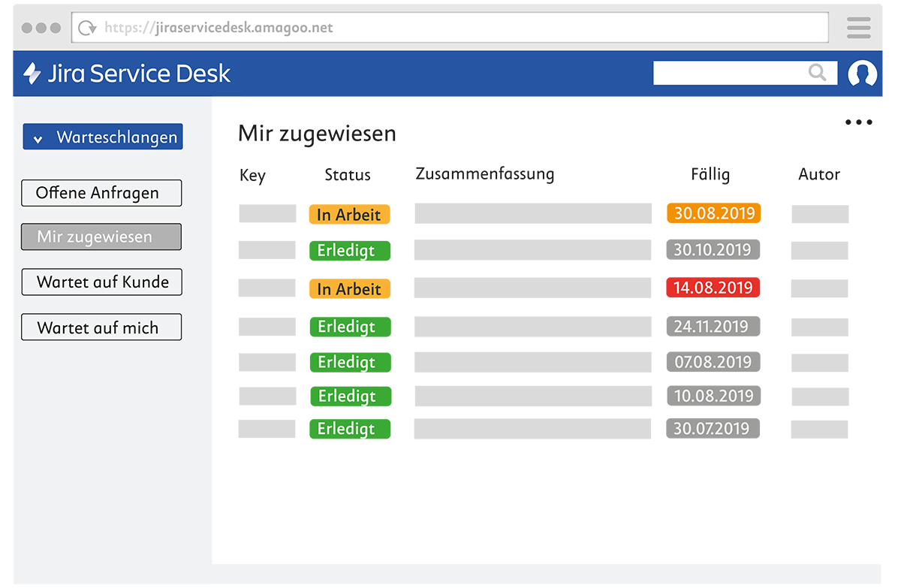This screenshot has width=901, height=588.
Task: Switch to the Offene Anfragen queue
Action: point(101,193)
